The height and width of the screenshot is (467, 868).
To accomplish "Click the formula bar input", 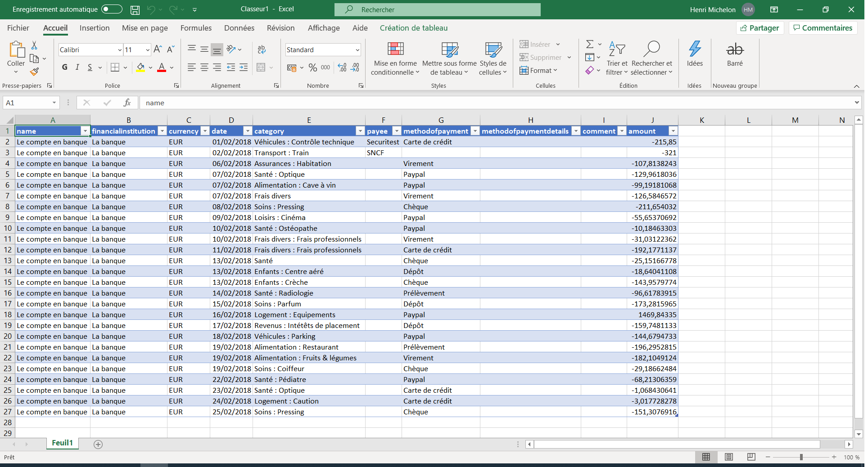I will pyautogui.click(x=496, y=103).
